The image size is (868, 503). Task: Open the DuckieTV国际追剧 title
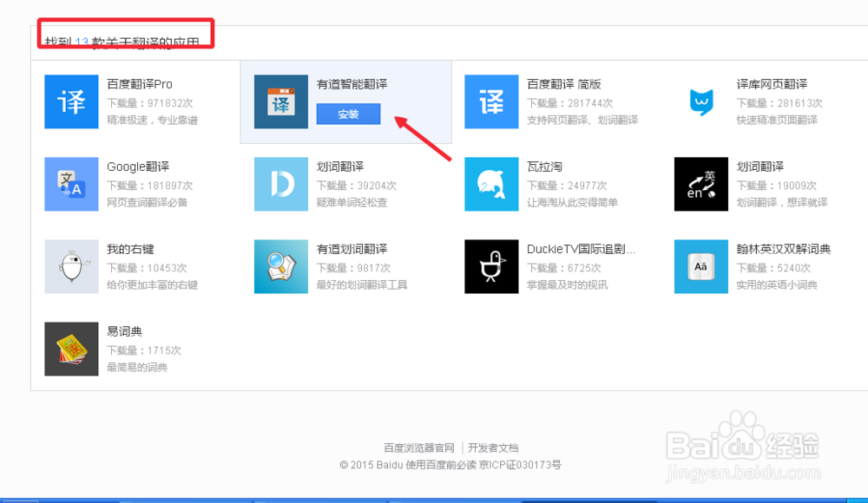coord(582,249)
